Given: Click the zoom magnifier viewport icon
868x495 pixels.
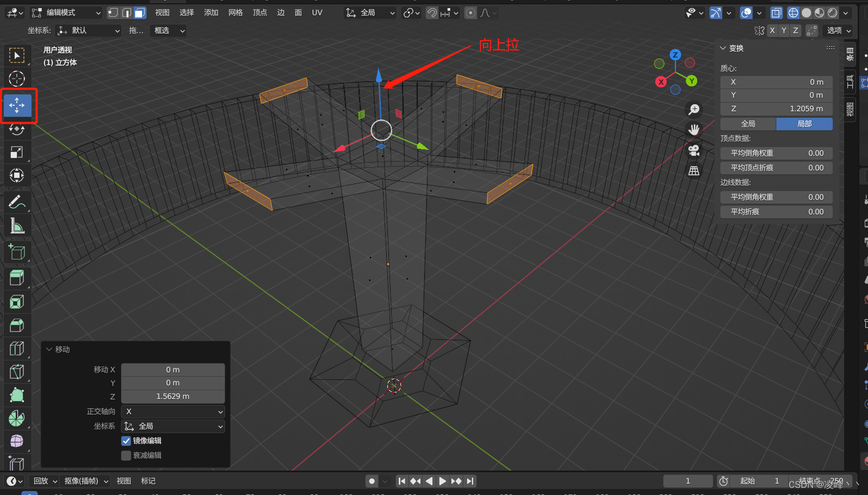Looking at the screenshot, I should [x=694, y=110].
